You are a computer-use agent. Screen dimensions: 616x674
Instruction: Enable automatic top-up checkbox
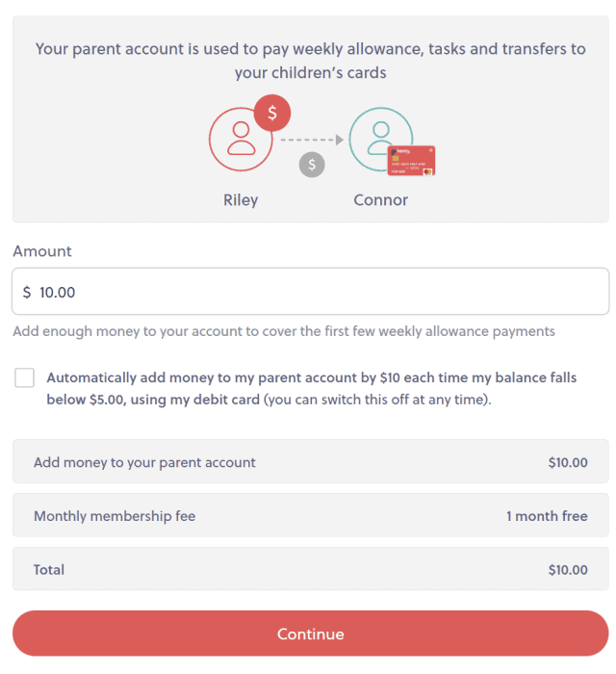(x=25, y=377)
